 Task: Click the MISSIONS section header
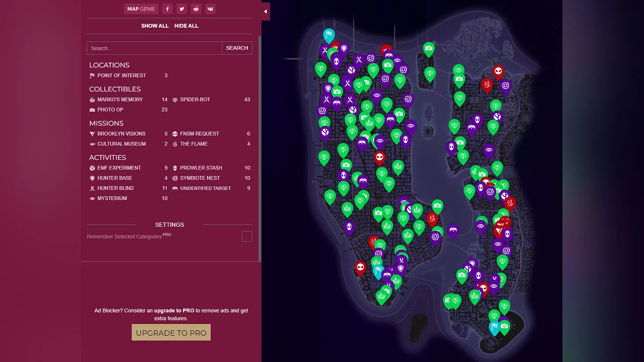pos(106,123)
